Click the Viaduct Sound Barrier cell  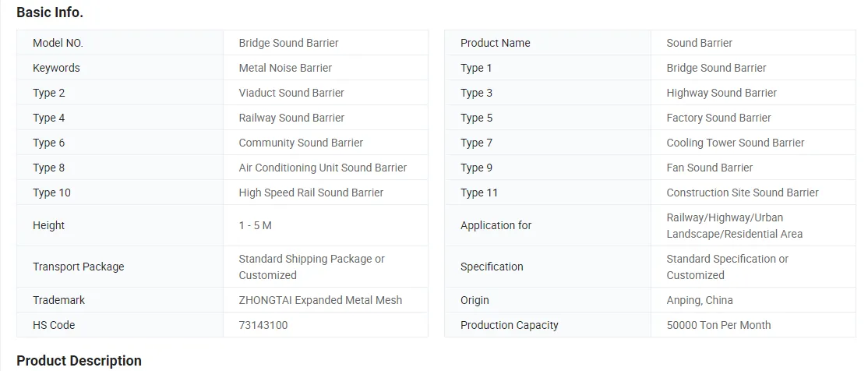pyautogui.click(x=291, y=93)
